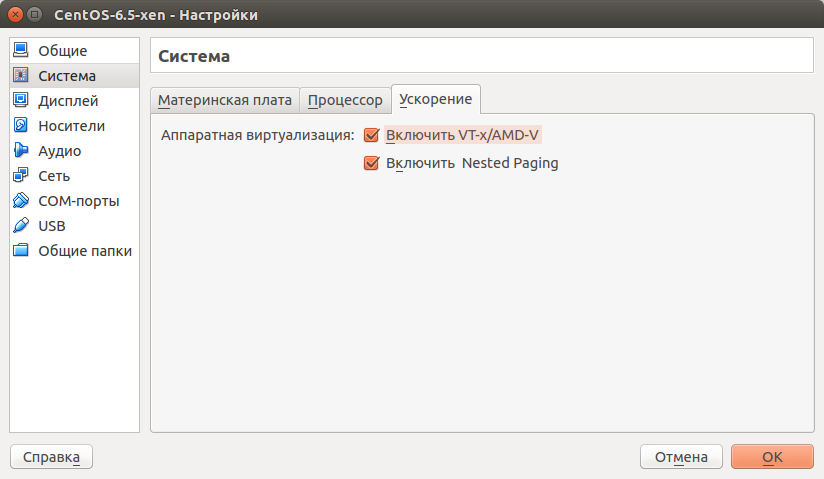Click the Общие папки folder icon
824x479 pixels.
point(21,250)
